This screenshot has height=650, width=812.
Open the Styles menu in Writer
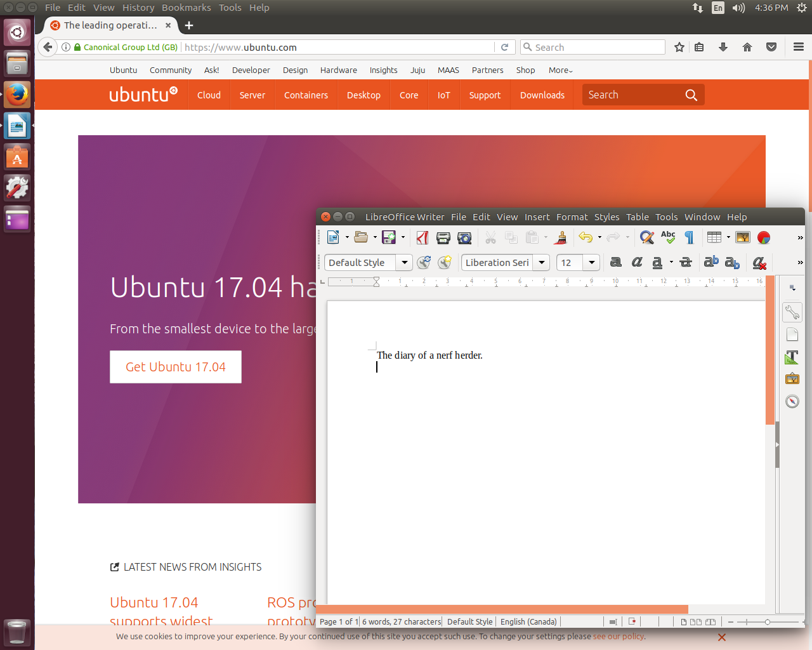coord(606,217)
